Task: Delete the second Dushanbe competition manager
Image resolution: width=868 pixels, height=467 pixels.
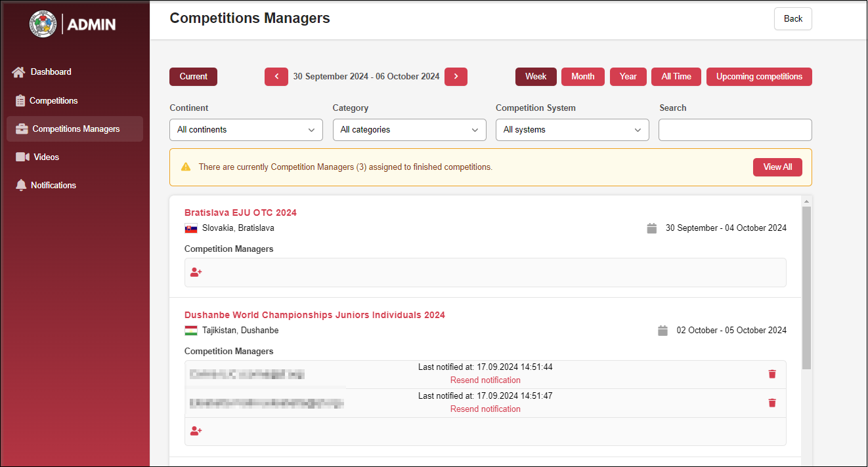Action: (x=772, y=403)
